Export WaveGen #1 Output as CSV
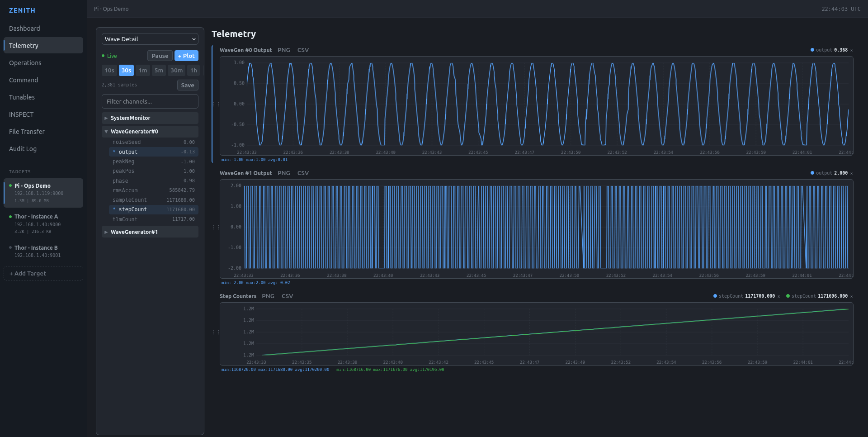 [x=303, y=173]
